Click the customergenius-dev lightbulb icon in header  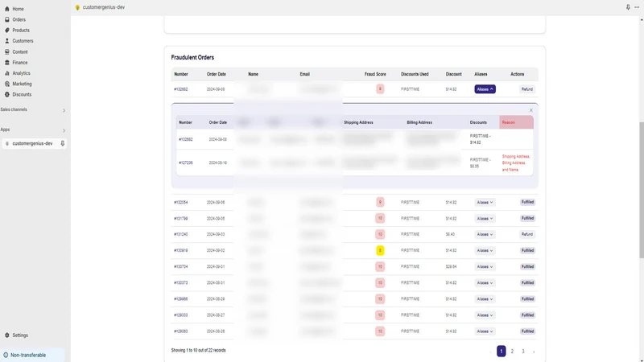point(77,7)
